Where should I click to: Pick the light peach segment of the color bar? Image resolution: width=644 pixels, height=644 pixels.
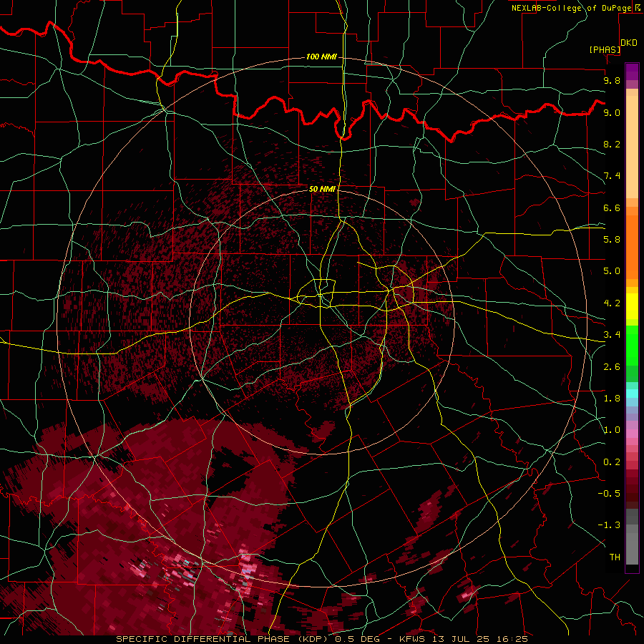tap(632, 147)
